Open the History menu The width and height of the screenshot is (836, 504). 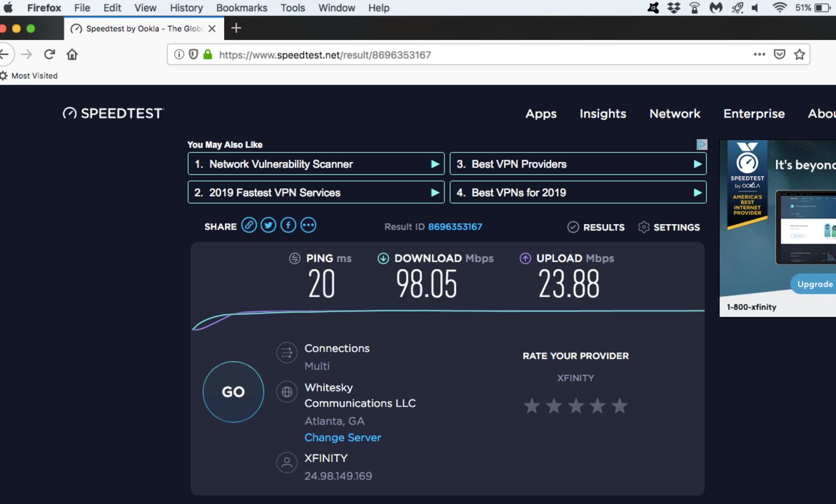coord(186,8)
